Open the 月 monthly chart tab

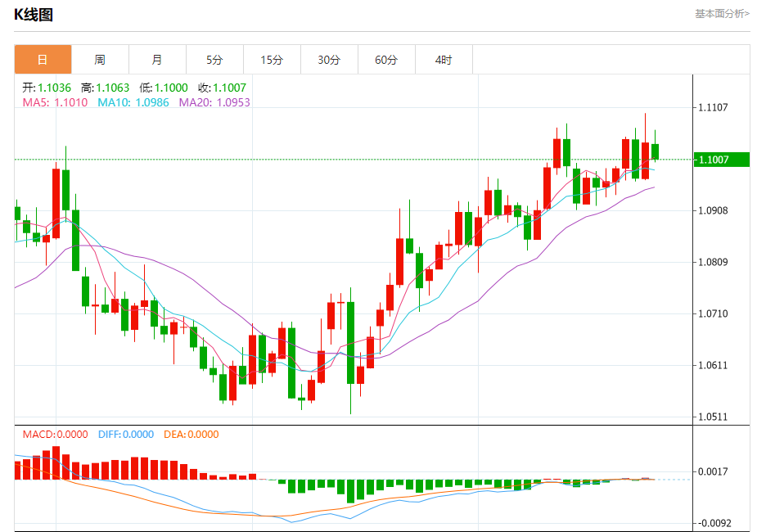coord(157,60)
